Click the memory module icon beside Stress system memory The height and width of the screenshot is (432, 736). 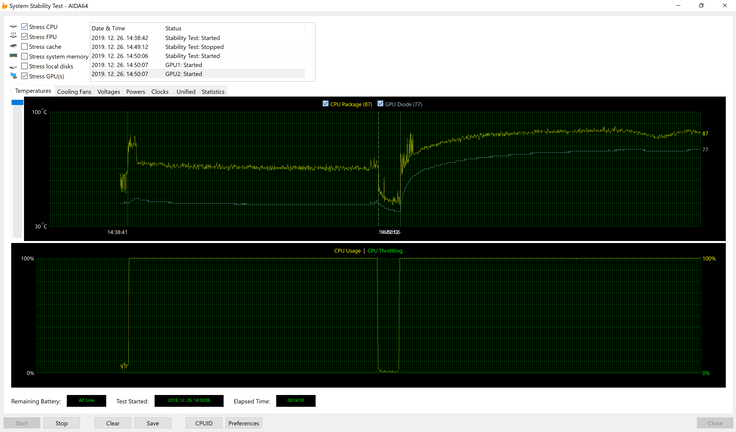[13, 56]
